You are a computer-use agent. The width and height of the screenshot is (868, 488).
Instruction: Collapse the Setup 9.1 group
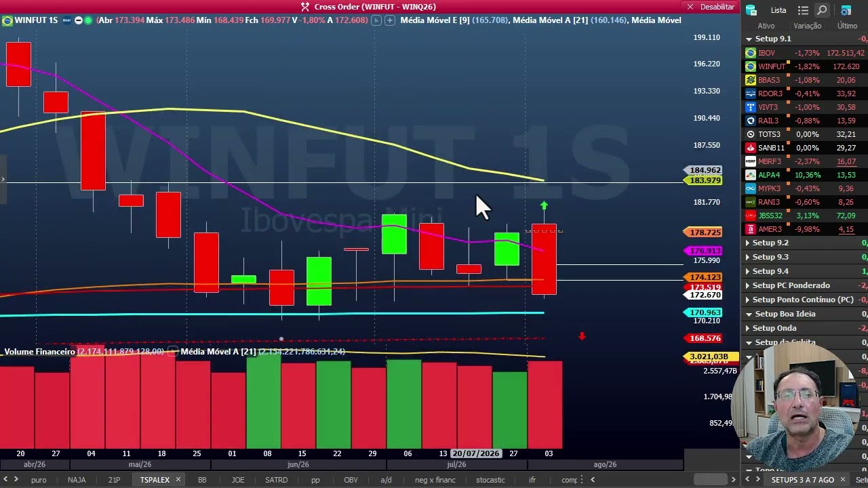click(x=749, y=39)
